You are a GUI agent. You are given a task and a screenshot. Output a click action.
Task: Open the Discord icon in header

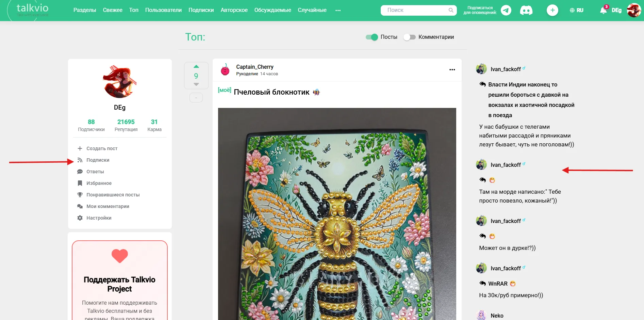tap(526, 10)
